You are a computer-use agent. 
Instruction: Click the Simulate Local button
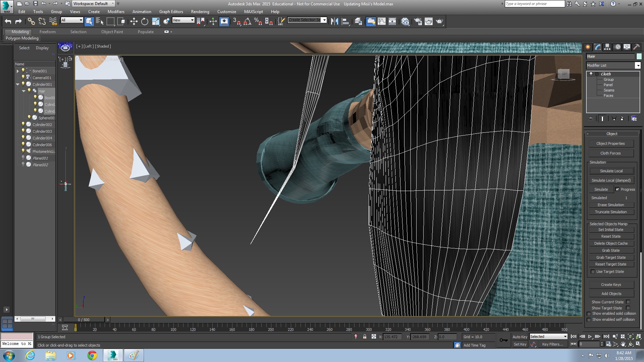[x=611, y=171]
